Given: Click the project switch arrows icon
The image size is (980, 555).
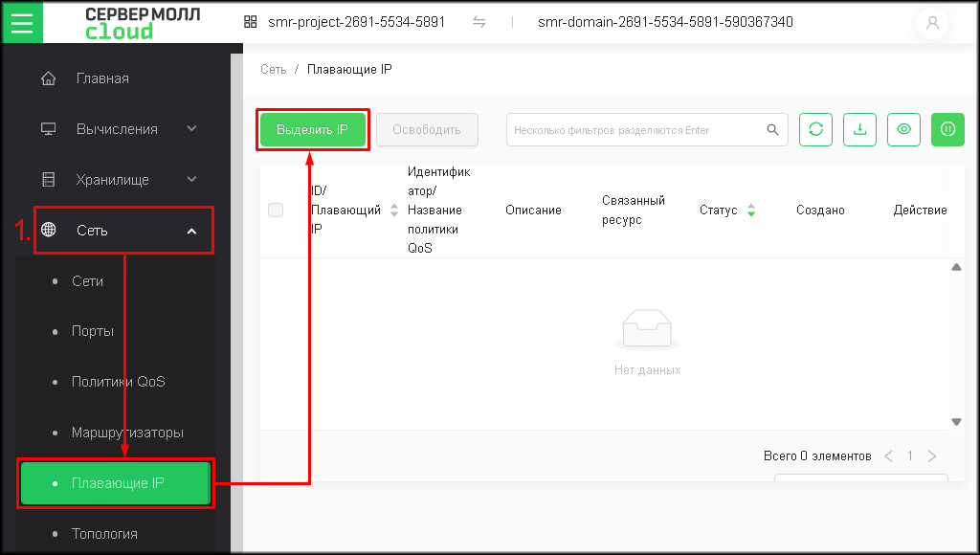Looking at the screenshot, I should pos(479,22).
